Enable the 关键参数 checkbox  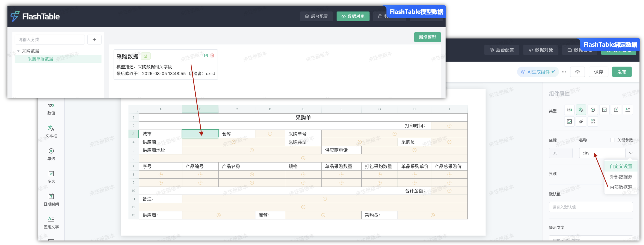(x=613, y=140)
